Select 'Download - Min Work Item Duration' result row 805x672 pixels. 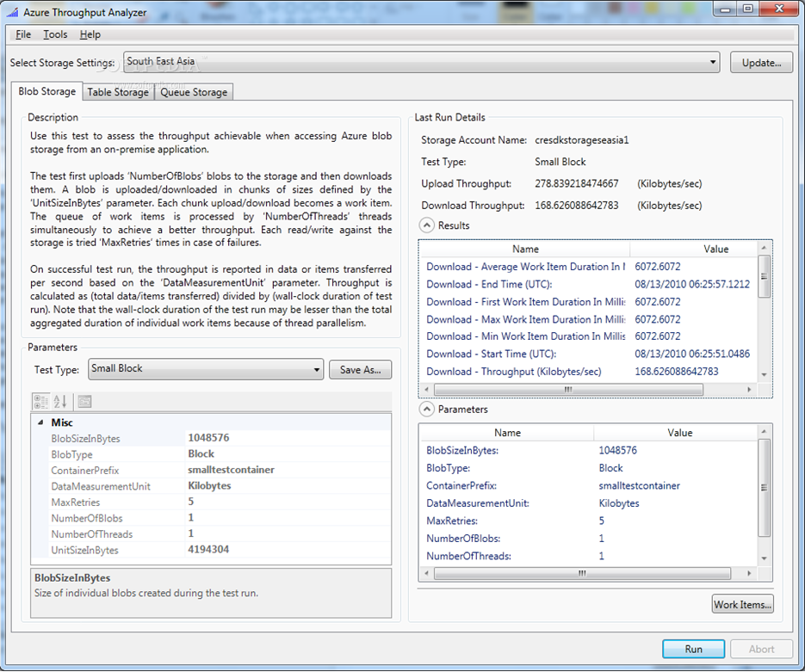point(589,336)
